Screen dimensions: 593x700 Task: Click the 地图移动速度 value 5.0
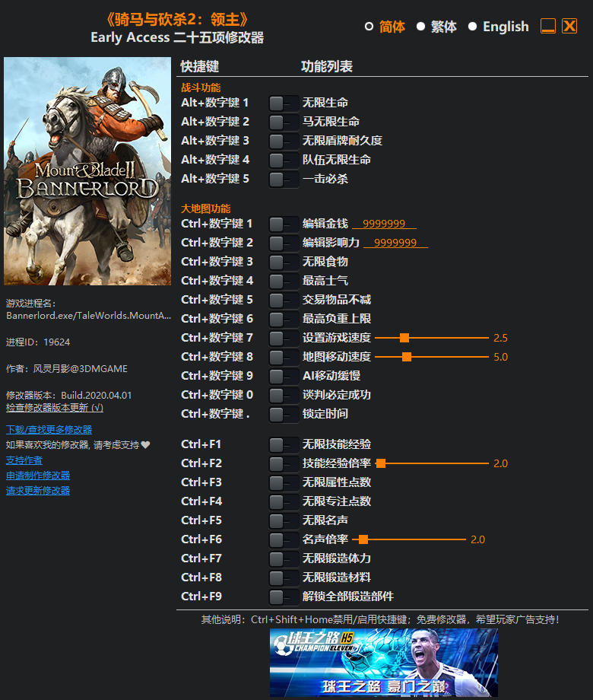tap(501, 357)
